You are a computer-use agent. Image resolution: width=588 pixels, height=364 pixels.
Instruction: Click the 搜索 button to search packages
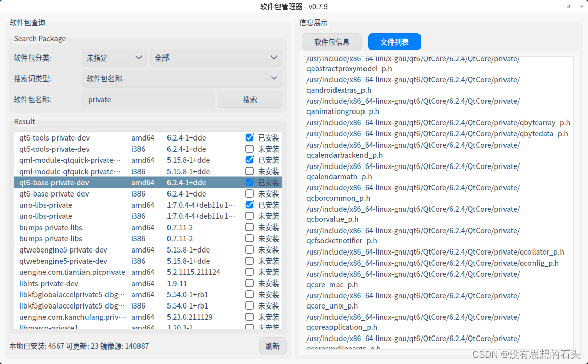tap(249, 99)
